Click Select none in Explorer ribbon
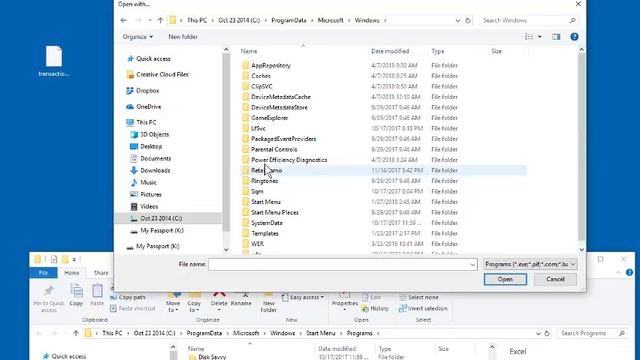Viewport: 640px width, 360px height. pyautogui.click(x=419, y=298)
